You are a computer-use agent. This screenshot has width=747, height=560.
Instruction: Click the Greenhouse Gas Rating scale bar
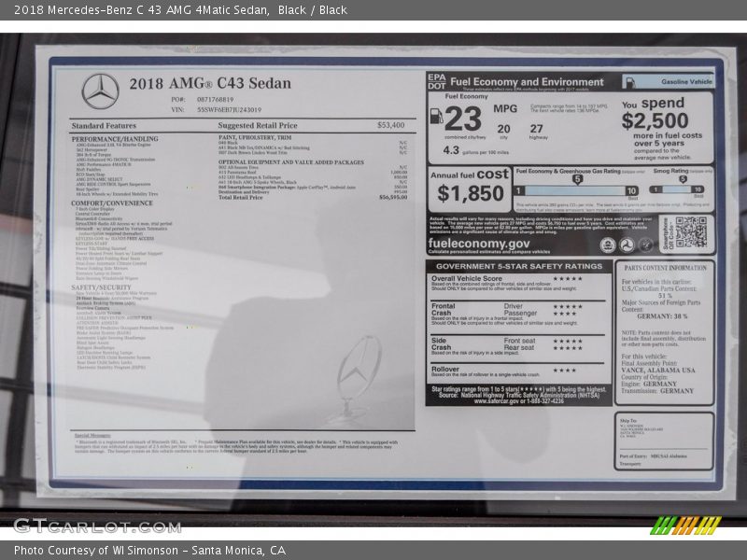(576, 191)
